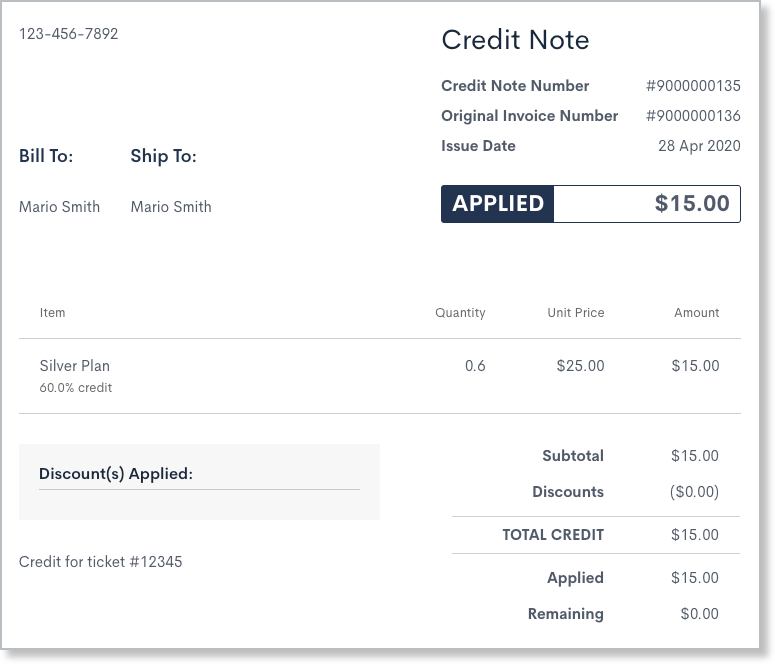The height and width of the screenshot is (664, 775).
Task: Click the TOTAL CREDIT label
Action: (x=553, y=535)
